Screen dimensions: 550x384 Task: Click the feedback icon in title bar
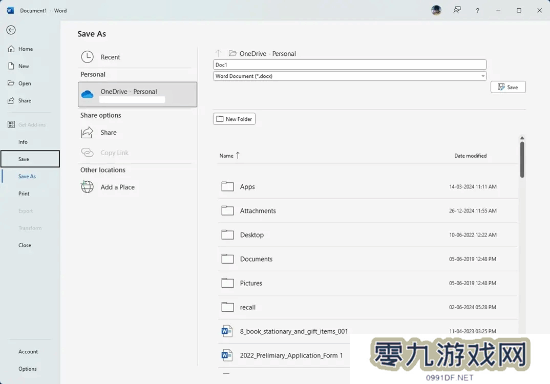(457, 10)
